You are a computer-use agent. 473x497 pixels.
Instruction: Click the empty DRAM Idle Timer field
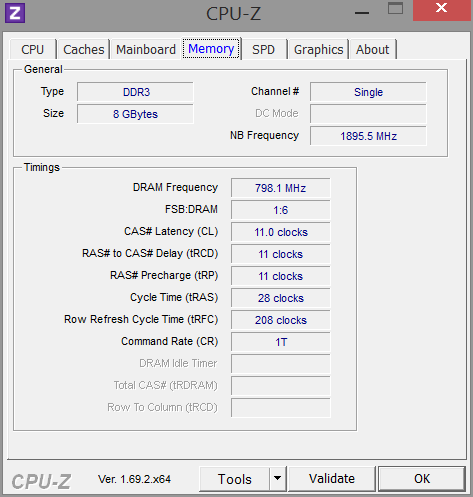click(x=281, y=364)
